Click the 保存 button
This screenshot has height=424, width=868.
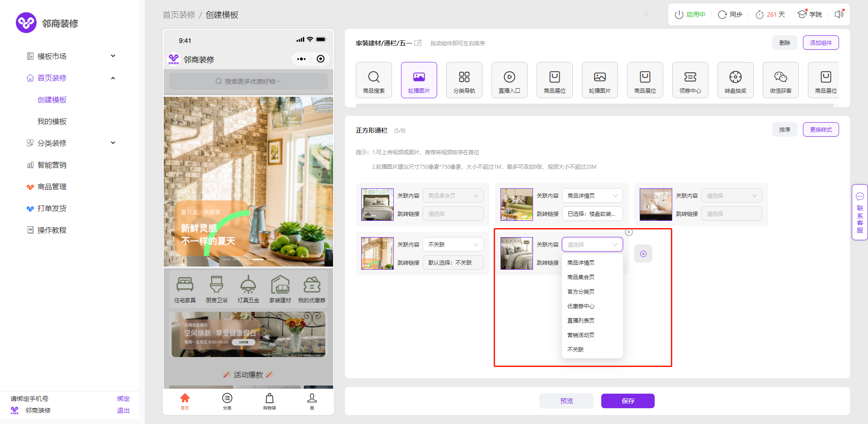(628, 401)
